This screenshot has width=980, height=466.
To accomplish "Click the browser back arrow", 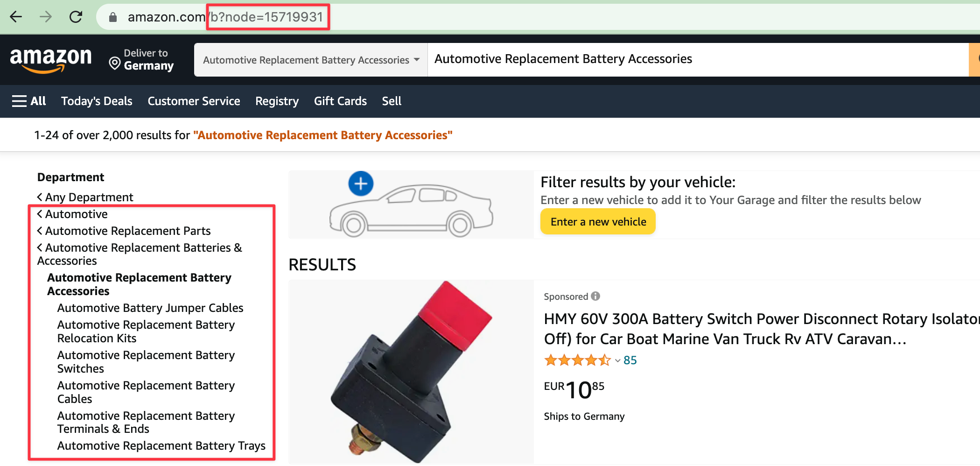I will tap(16, 17).
